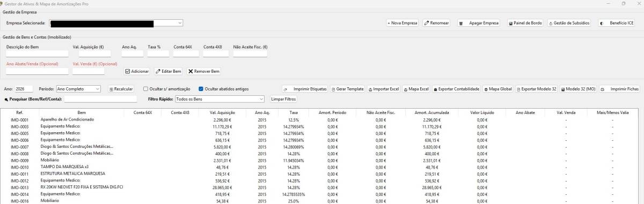Click Ano Abate column header
This screenshot has height=204, width=644.
tap(525, 112)
